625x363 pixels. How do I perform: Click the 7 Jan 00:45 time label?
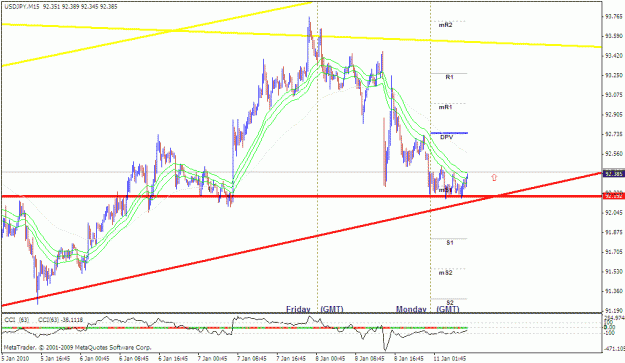point(213,359)
